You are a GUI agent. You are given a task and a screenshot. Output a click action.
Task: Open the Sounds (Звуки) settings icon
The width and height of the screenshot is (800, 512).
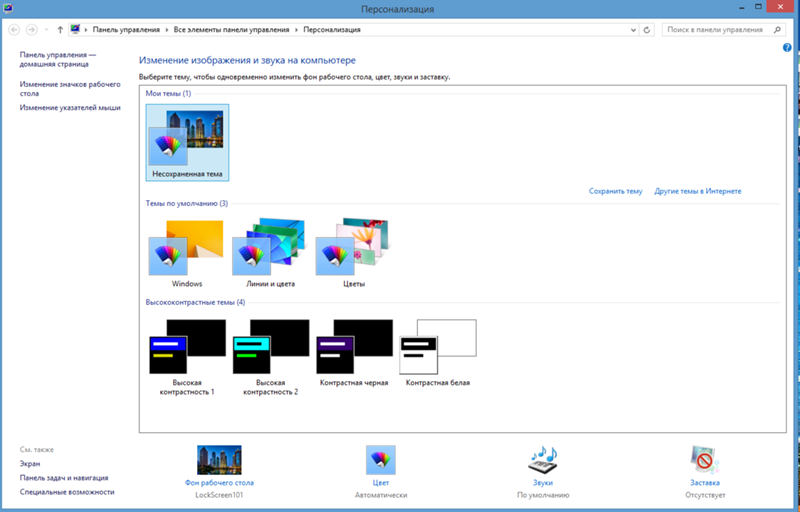click(542, 460)
